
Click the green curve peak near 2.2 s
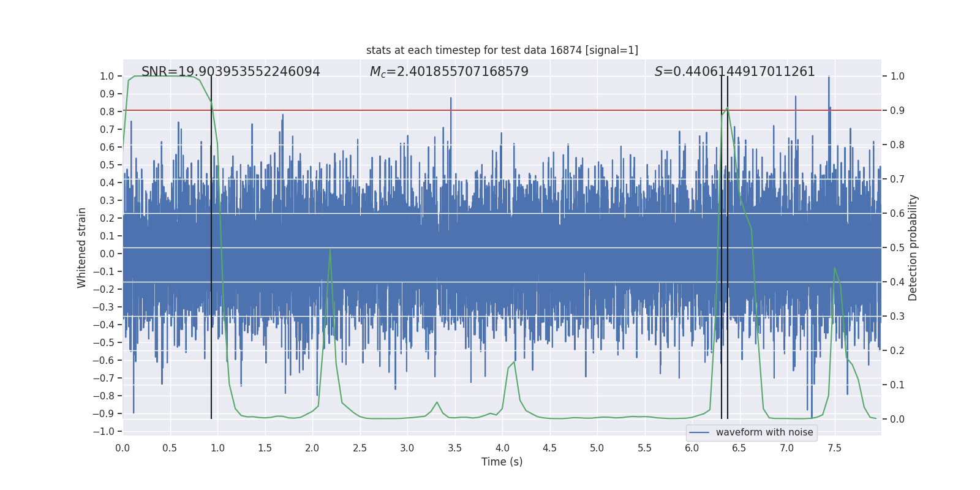click(x=330, y=250)
